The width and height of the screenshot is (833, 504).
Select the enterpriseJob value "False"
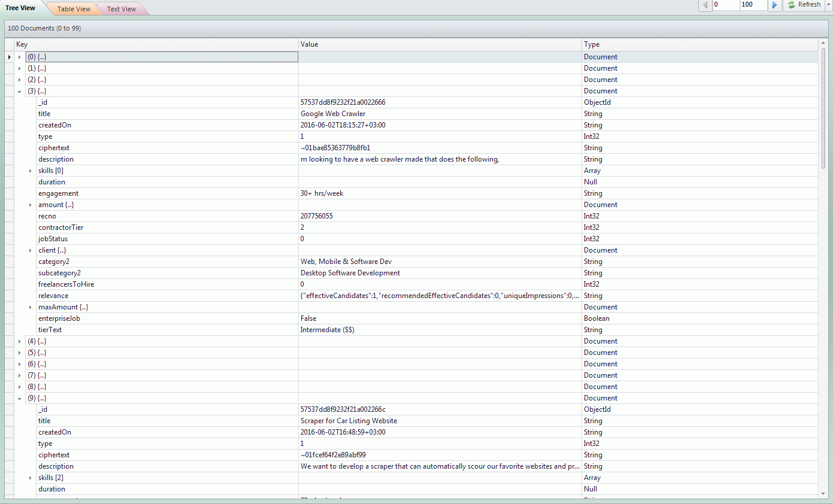click(x=308, y=318)
